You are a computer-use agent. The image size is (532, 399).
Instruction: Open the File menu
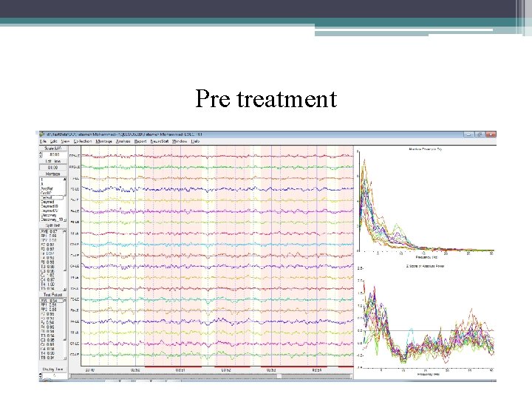43,141
